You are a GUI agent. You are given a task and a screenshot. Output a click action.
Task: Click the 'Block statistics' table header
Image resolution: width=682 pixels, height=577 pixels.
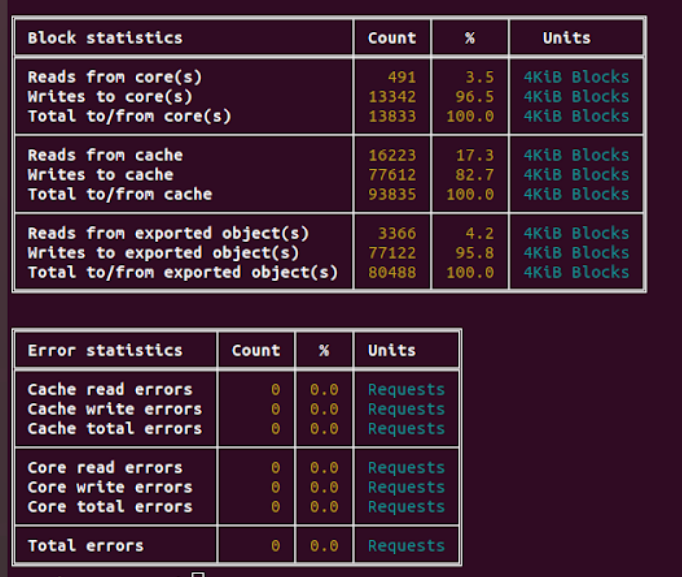[105, 38]
